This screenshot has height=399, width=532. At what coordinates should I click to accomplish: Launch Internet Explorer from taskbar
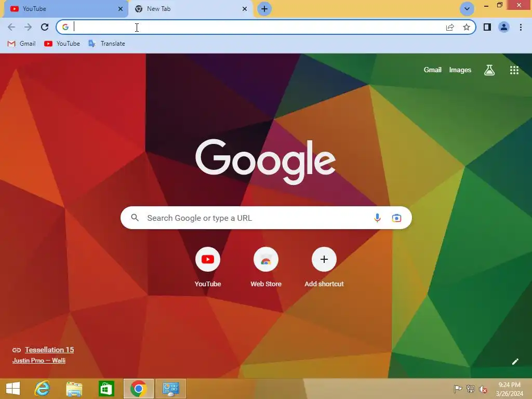pos(43,389)
